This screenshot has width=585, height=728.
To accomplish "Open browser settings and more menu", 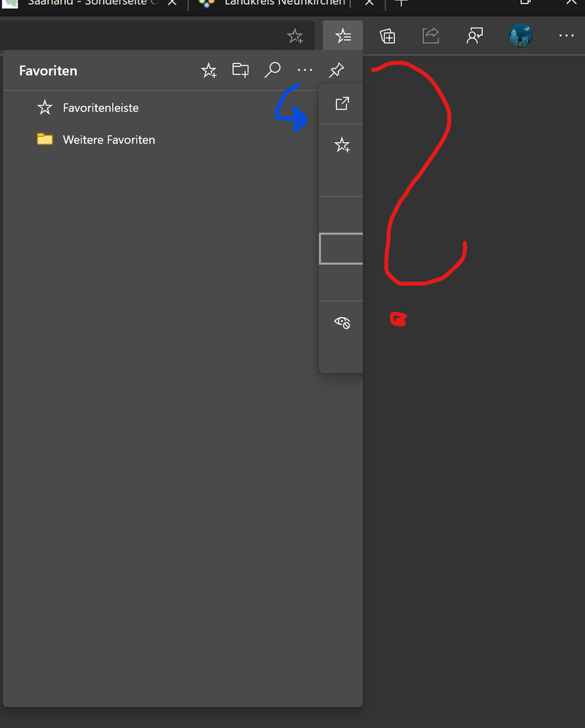I will (567, 35).
